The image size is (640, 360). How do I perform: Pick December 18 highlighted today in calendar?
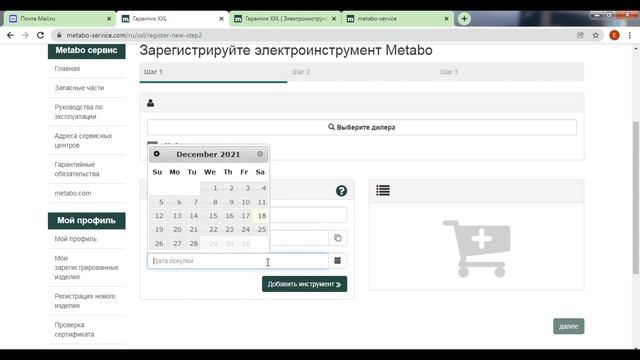[260, 216]
